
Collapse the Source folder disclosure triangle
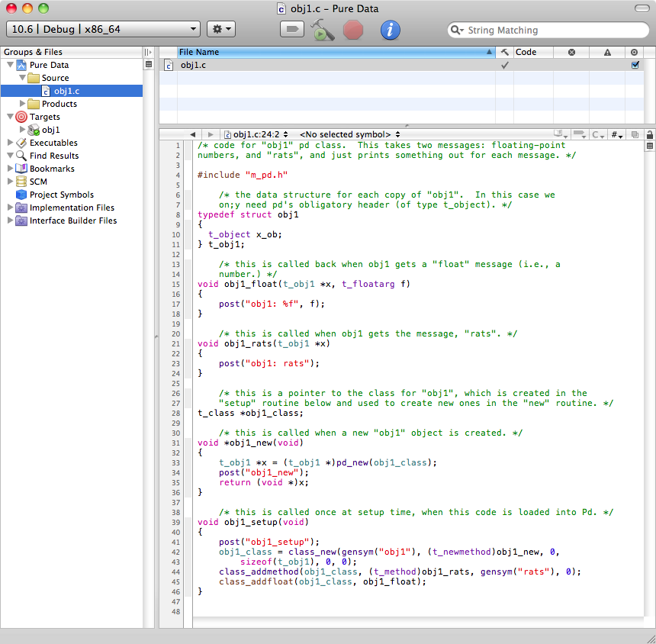(22, 78)
